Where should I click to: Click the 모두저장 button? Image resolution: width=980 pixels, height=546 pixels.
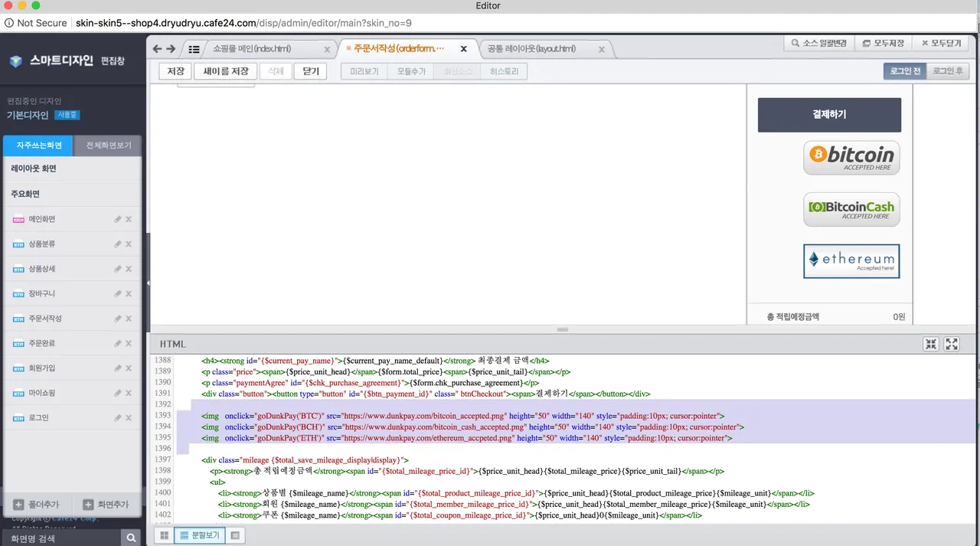883,44
